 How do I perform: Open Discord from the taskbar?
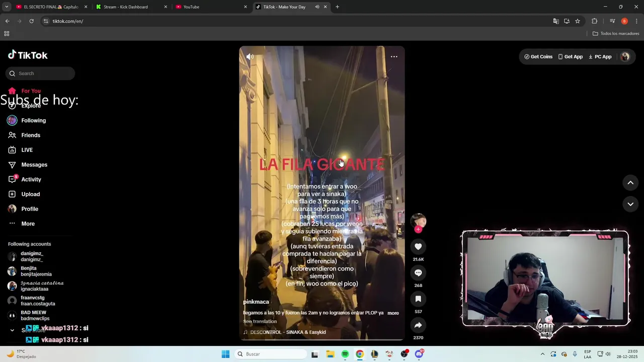(x=419, y=354)
